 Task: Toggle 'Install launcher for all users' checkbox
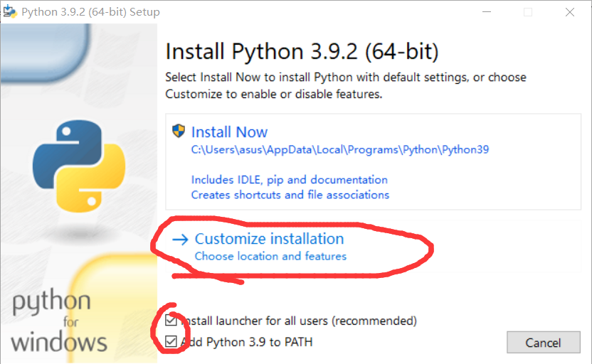[x=171, y=321]
